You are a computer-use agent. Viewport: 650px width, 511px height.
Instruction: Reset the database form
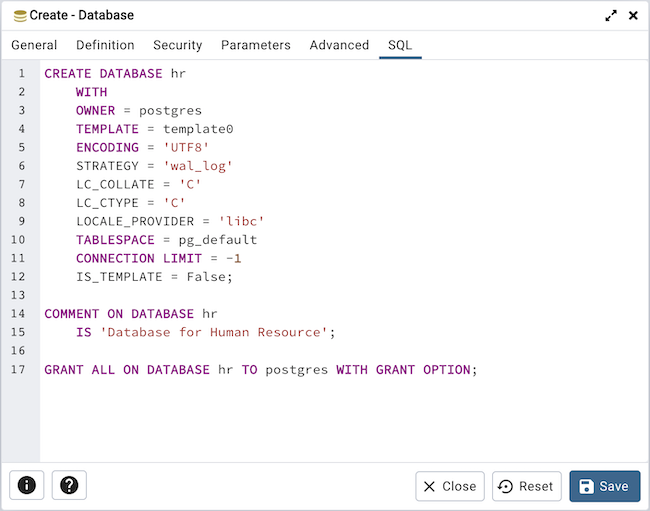526,486
